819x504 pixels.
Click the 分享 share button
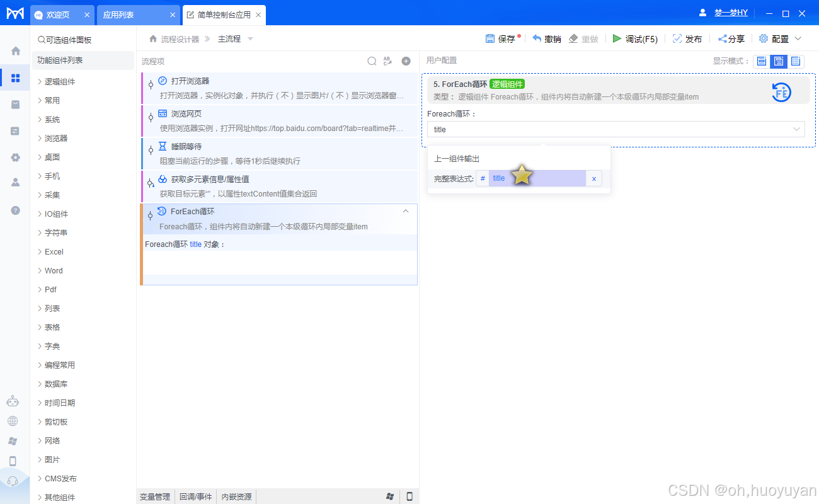[731, 38]
